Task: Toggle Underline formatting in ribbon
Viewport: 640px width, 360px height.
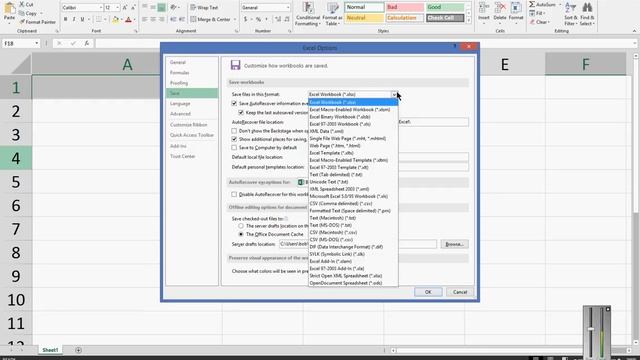Action: coord(82,20)
